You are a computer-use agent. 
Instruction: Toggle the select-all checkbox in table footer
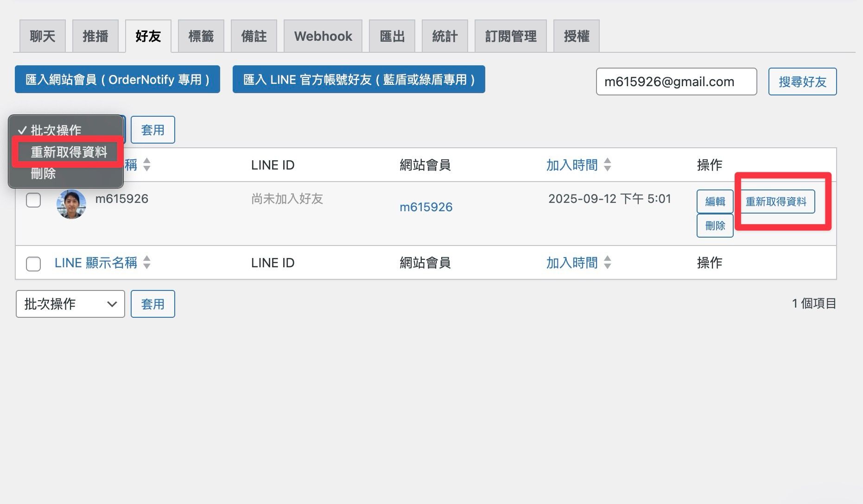pos(33,264)
